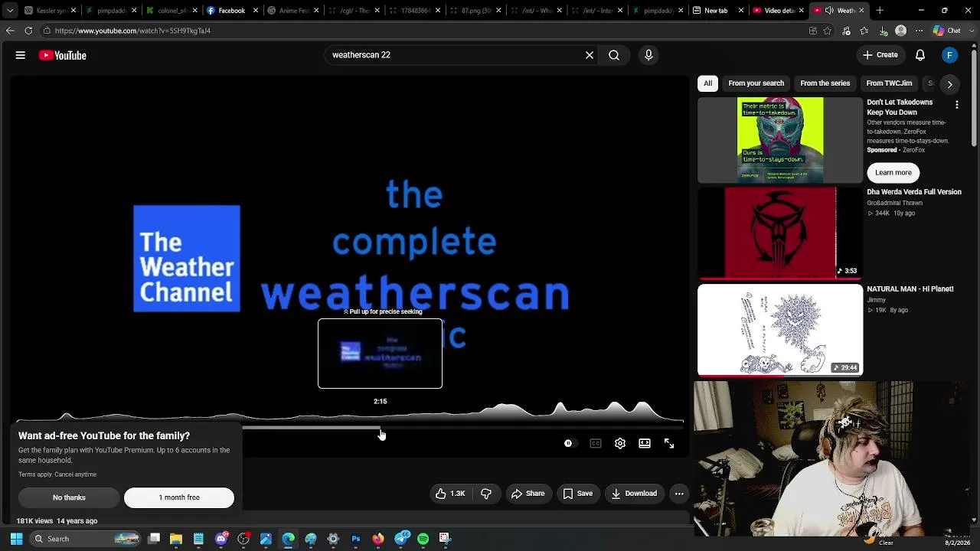
Task: Toggle subtitles closed captions button
Action: pos(596,444)
